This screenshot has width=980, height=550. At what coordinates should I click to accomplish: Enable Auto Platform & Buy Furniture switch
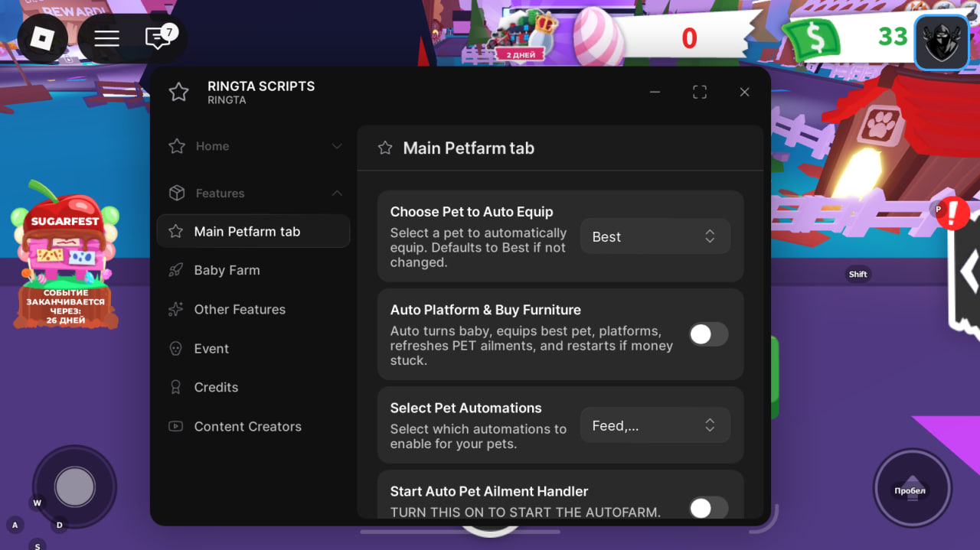708,334
